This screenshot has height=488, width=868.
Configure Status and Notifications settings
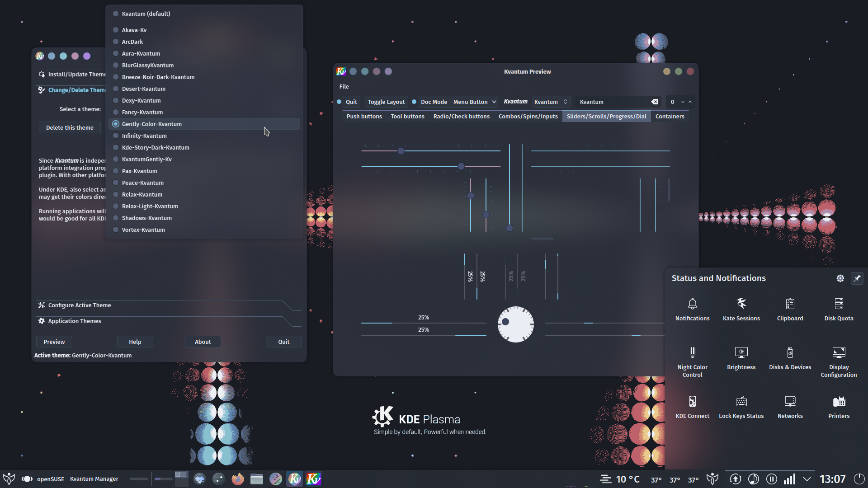[x=840, y=278]
